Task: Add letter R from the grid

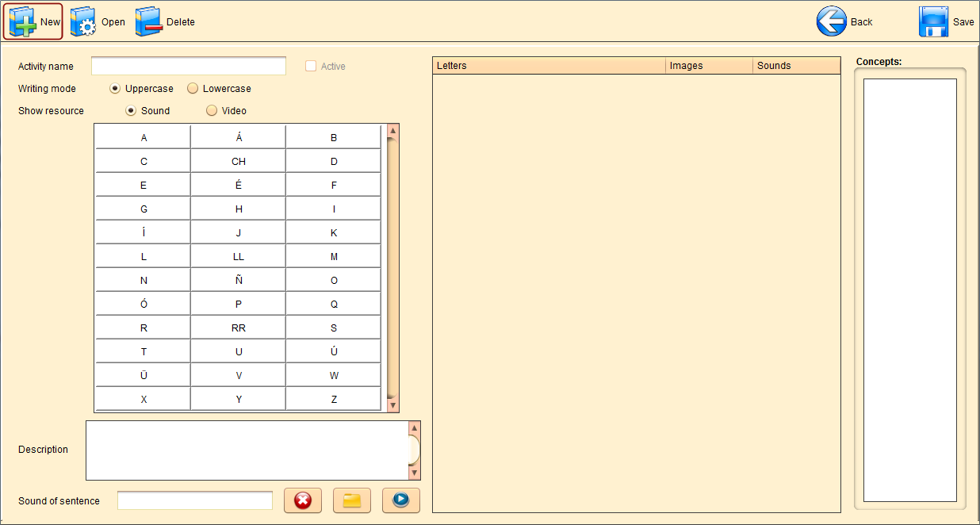Action: 144,328
